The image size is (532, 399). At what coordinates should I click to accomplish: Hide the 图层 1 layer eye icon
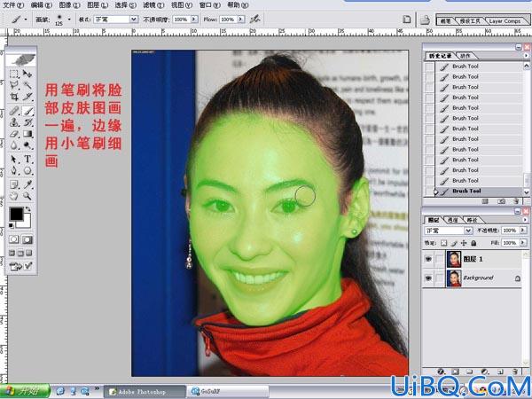click(x=428, y=259)
